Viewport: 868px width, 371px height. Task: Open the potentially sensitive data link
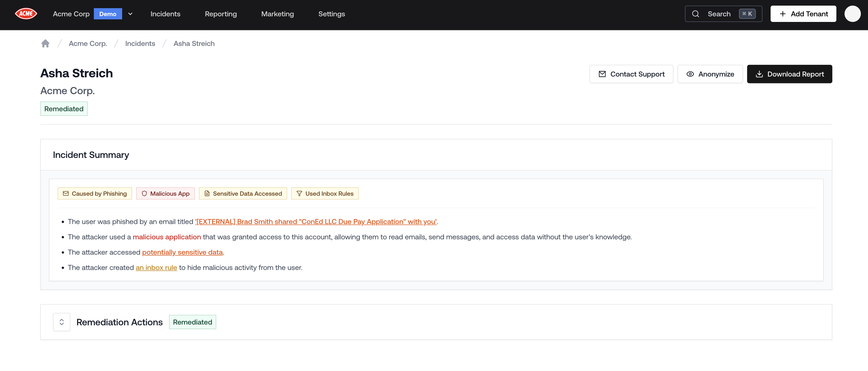coord(182,252)
